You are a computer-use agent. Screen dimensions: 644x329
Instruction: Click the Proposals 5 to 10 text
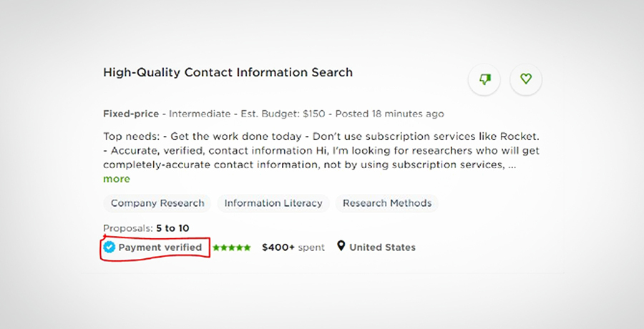pos(146,228)
